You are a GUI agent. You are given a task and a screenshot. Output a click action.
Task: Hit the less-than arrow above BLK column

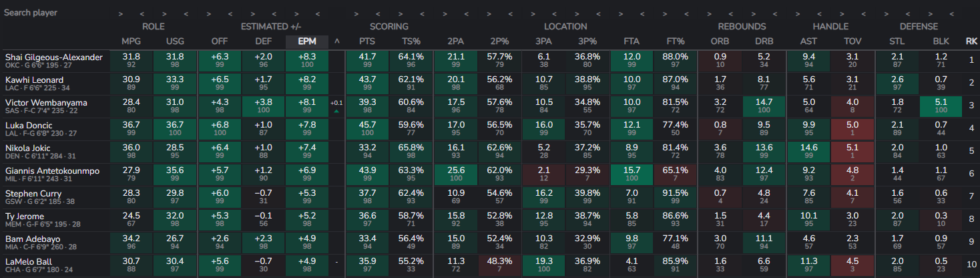[952, 13]
